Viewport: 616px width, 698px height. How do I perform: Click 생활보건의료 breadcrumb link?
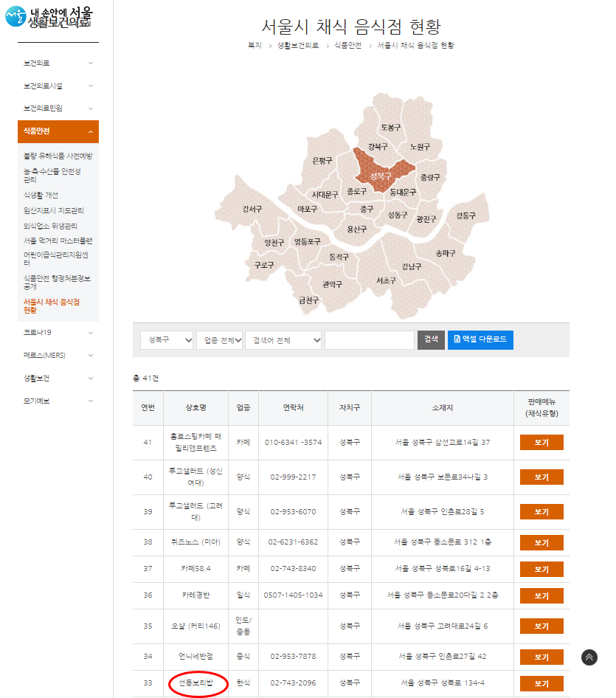pos(298,46)
